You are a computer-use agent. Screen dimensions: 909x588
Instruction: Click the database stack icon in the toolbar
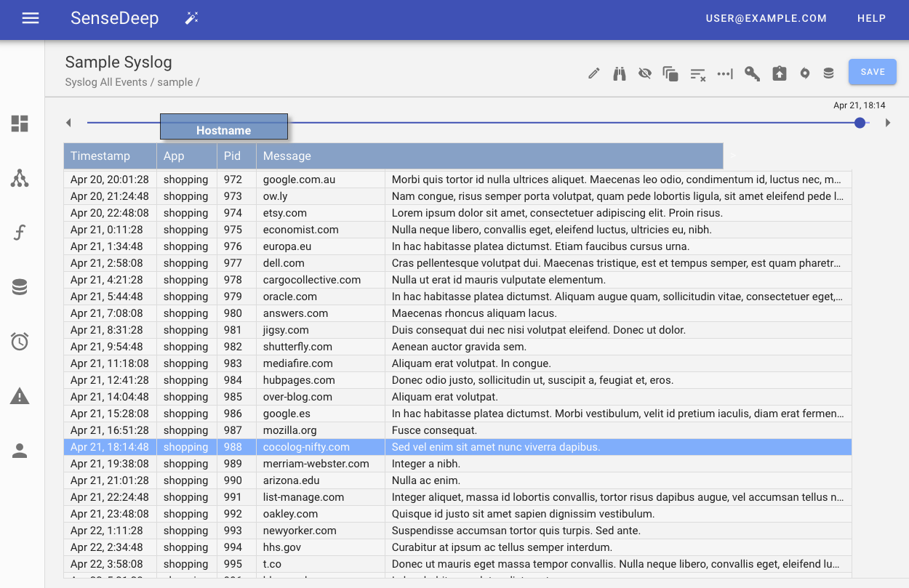828,73
